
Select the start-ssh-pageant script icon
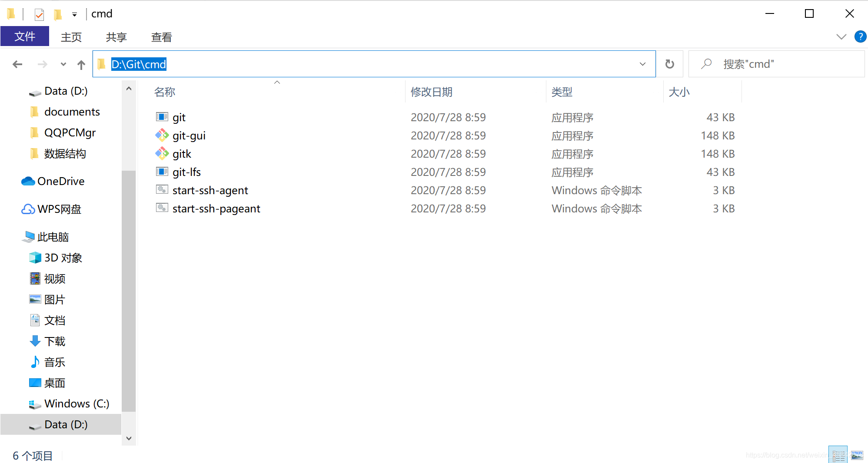pos(162,208)
